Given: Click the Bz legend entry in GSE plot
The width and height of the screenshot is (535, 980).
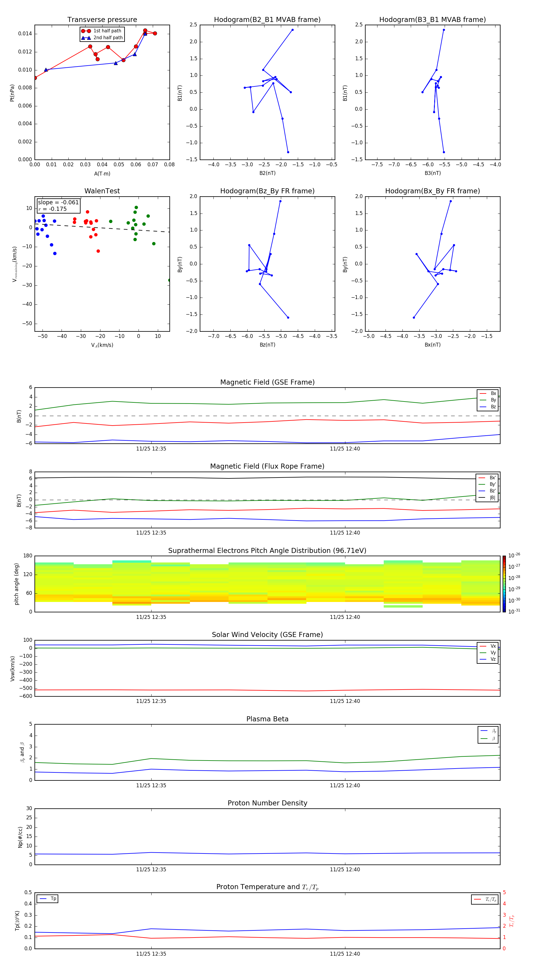Looking at the screenshot, I should click(488, 407).
